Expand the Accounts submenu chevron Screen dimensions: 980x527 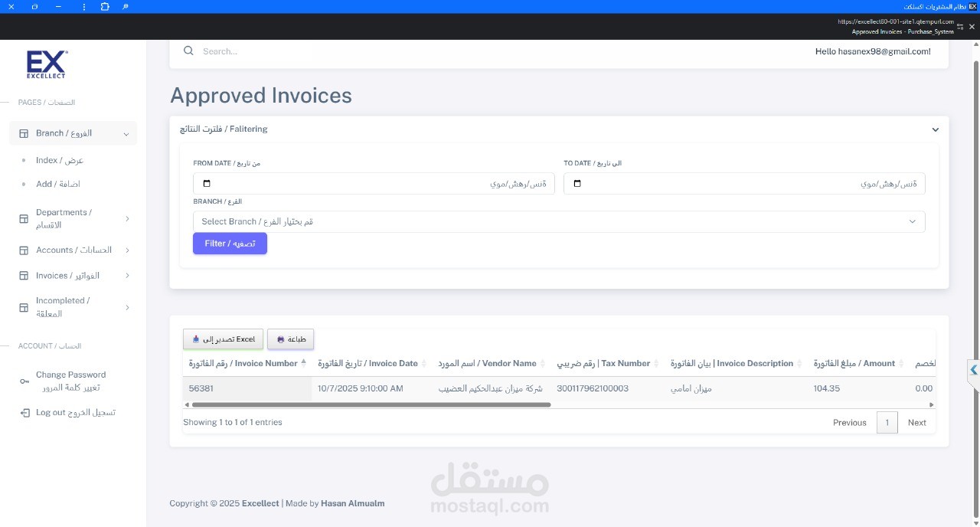pos(127,250)
